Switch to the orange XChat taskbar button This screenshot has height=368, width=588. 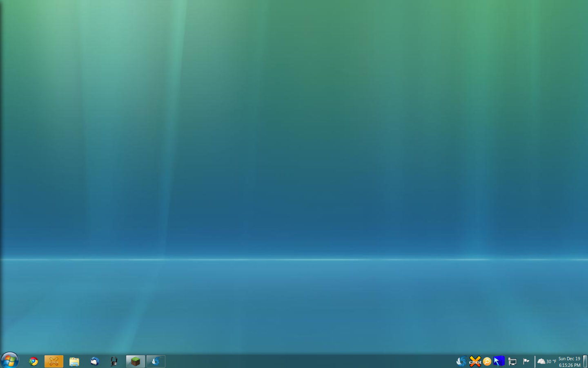54,361
